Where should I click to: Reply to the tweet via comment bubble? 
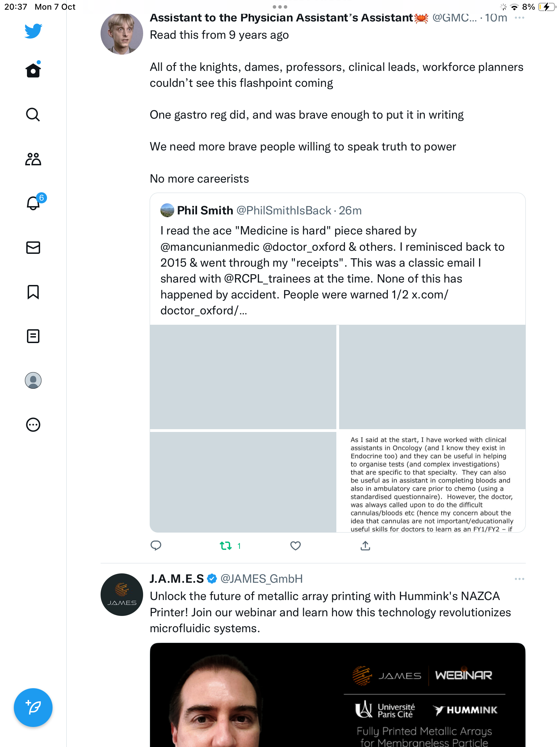point(156,546)
